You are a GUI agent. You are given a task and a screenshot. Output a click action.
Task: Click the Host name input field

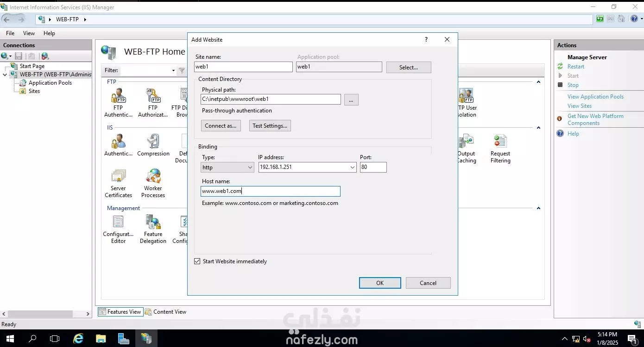click(x=271, y=191)
